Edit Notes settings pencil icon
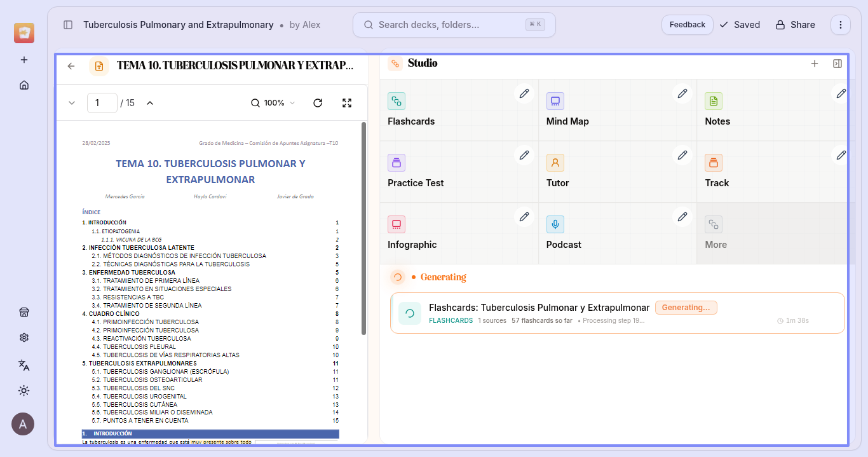Viewport: 868px width, 457px height. point(840,93)
